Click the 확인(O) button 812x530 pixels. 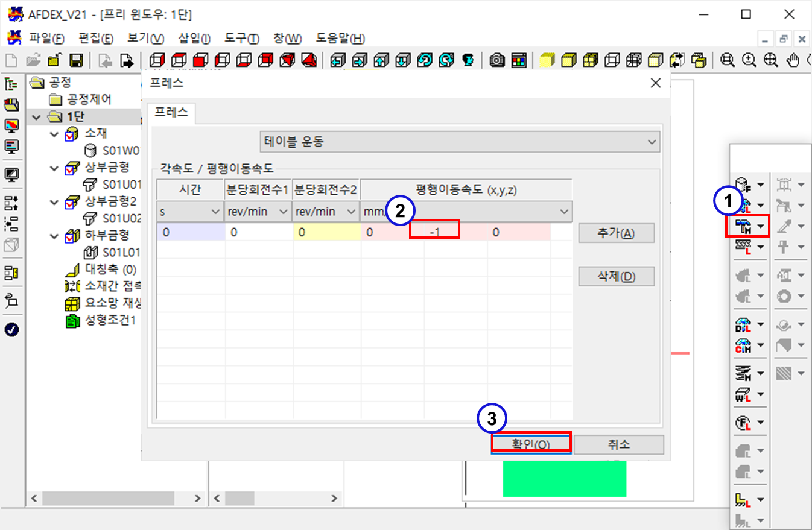pos(531,444)
